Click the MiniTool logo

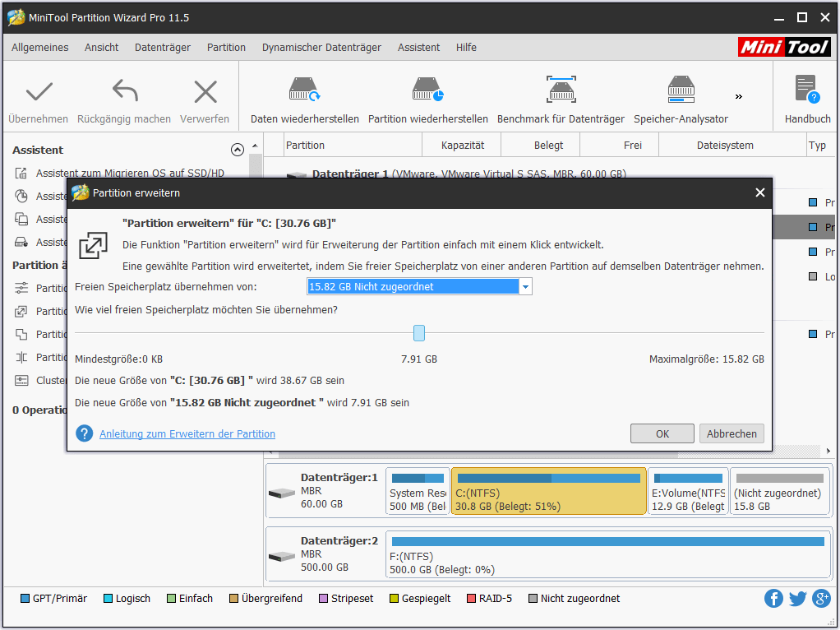coord(784,47)
